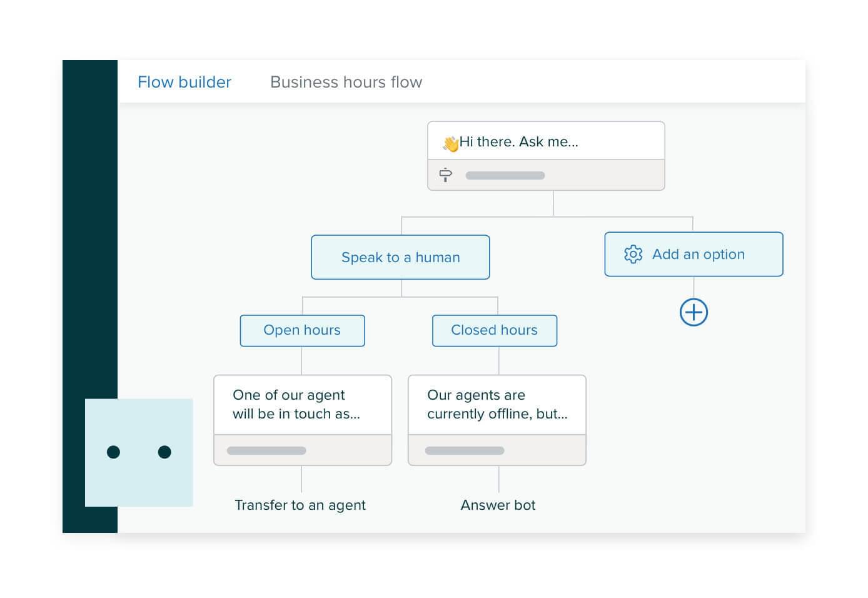Open the agents currently offline message node
This screenshot has width=868, height=598.
pos(497,404)
